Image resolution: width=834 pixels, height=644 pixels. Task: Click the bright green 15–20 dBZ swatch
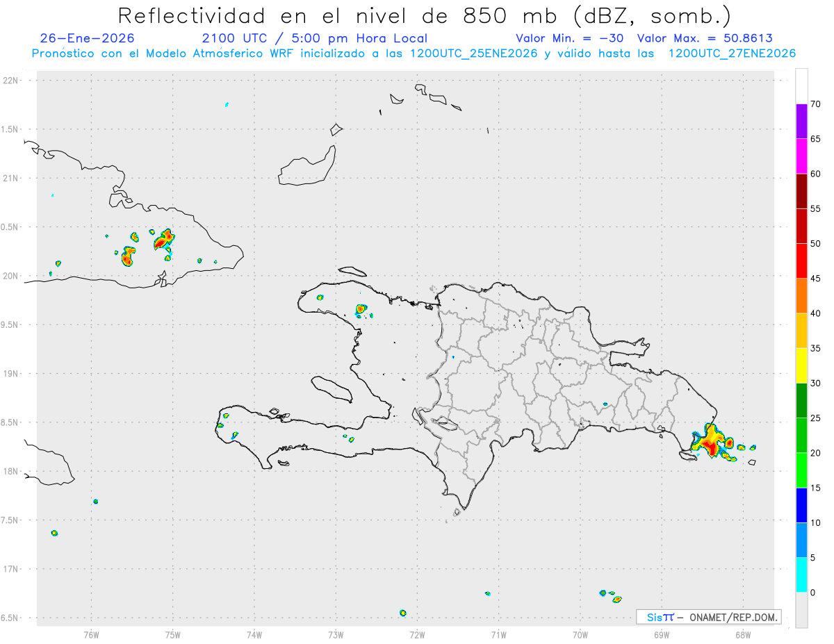coord(801,470)
